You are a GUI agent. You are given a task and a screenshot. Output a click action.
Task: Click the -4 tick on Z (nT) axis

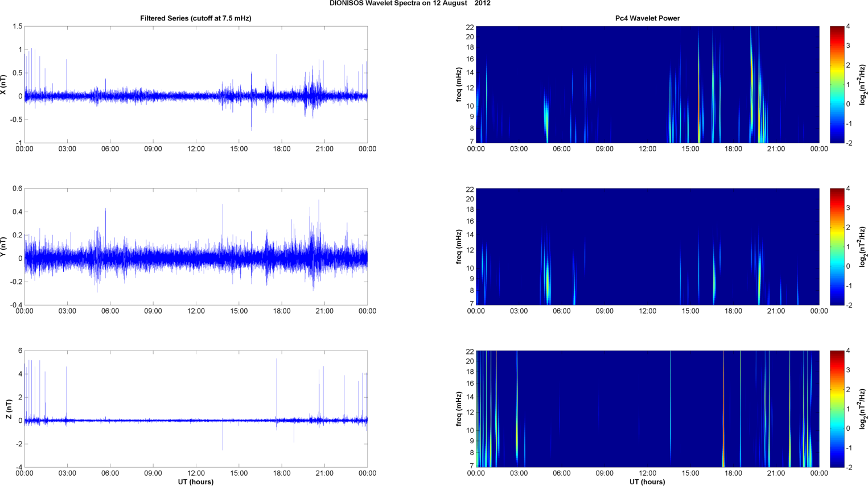point(19,467)
